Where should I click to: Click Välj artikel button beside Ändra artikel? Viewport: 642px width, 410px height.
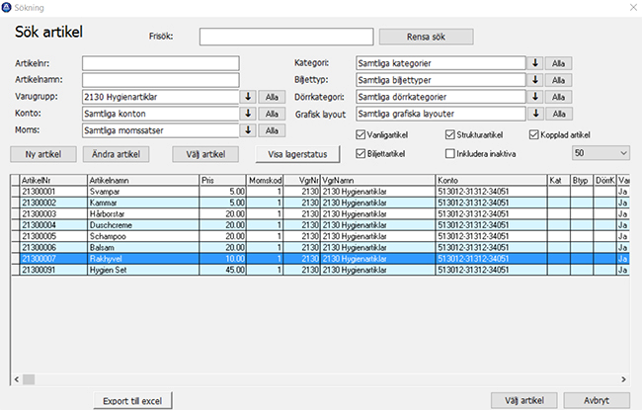[x=206, y=154]
